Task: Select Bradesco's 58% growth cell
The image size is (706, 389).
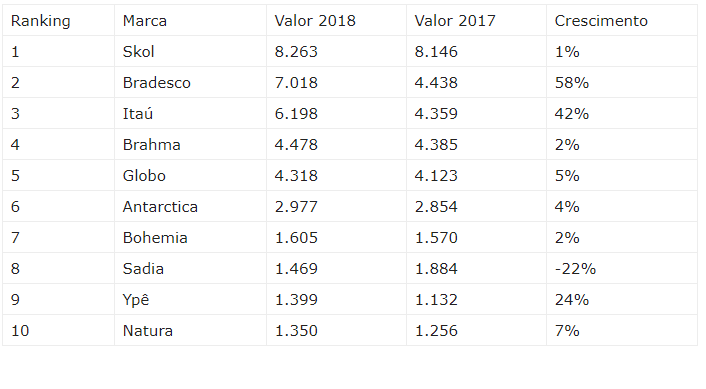Action: pyautogui.click(x=622, y=83)
